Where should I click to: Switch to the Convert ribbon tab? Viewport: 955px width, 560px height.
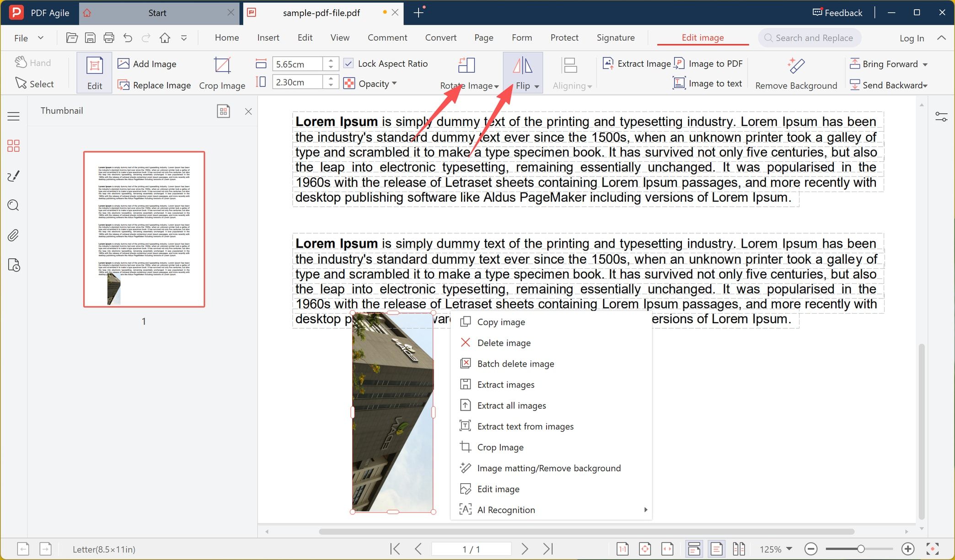[x=440, y=37]
